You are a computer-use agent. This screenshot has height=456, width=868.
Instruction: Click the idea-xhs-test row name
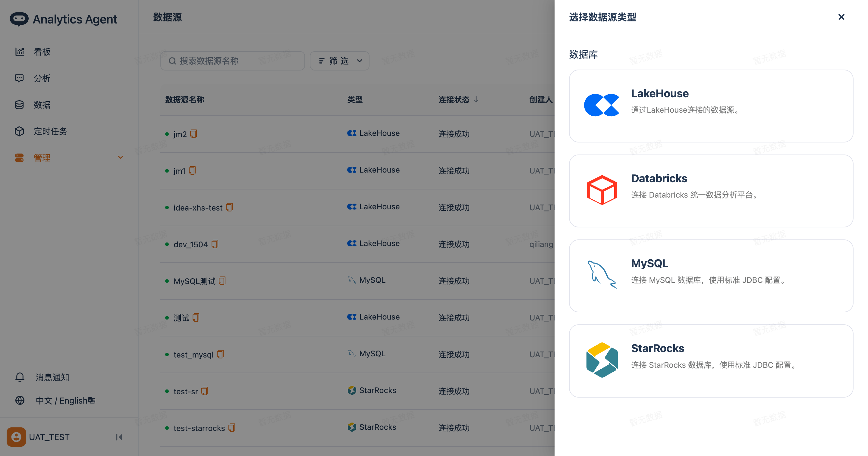[x=198, y=208]
